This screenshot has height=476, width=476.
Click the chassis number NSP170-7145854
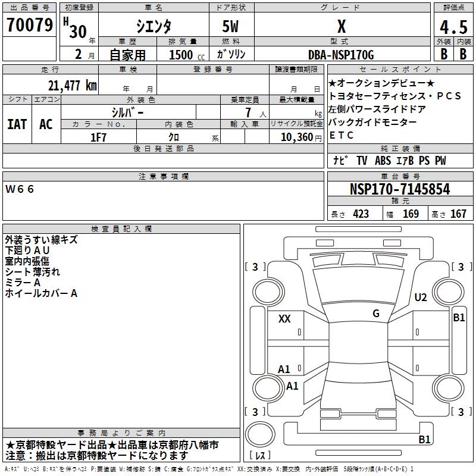tap(400, 189)
